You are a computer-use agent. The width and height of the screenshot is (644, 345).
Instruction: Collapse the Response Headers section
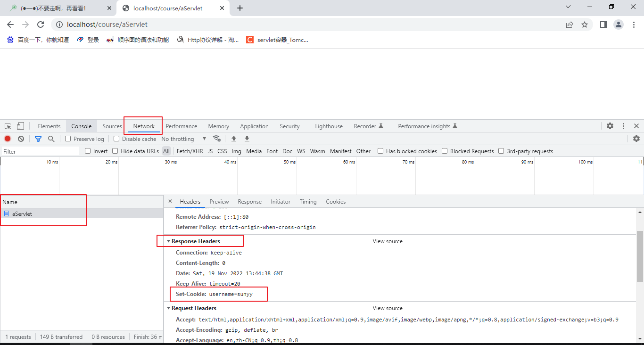pyautogui.click(x=169, y=241)
